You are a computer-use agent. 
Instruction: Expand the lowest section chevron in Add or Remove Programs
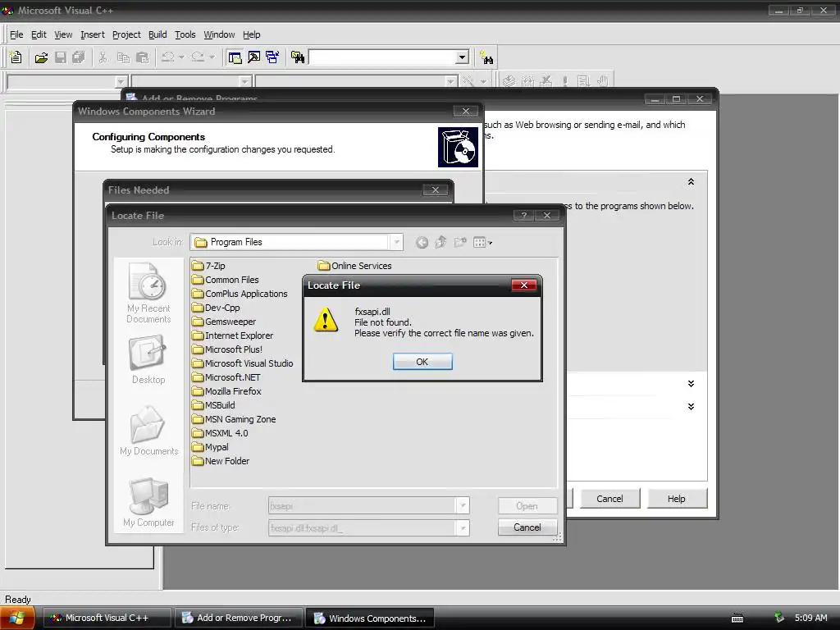pos(691,407)
